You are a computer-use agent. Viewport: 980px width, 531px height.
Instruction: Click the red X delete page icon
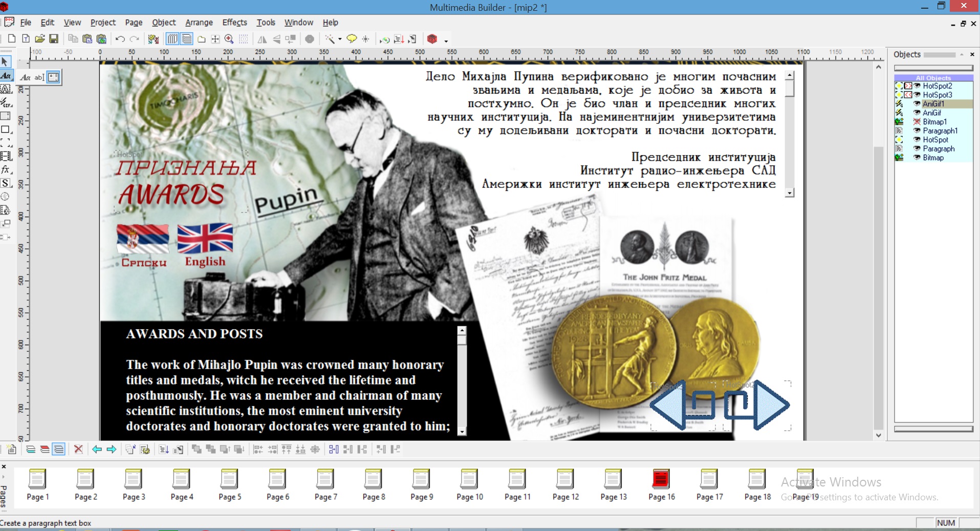point(78,450)
